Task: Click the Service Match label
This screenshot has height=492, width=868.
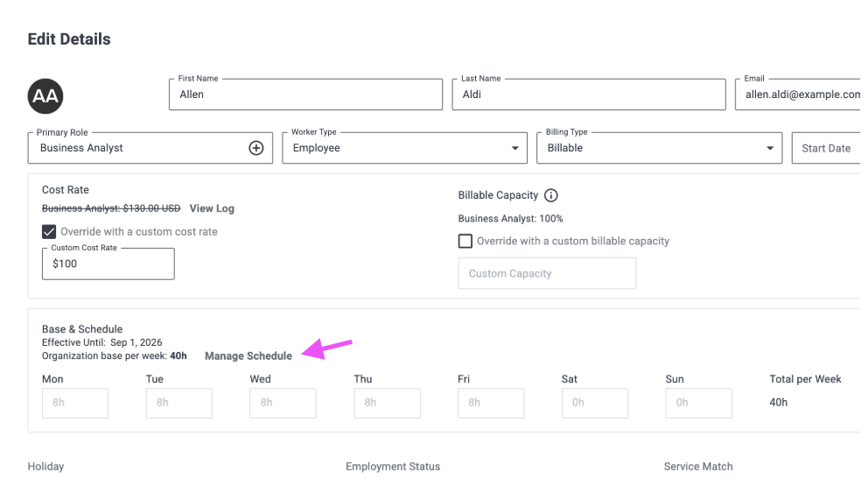Action: tap(698, 467)
